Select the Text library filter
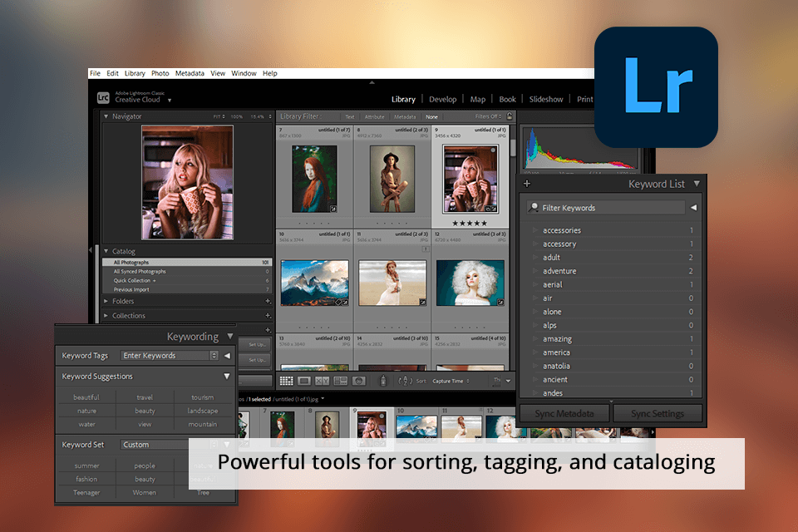This screenshot has width=798, height=532. coord(350,116)
